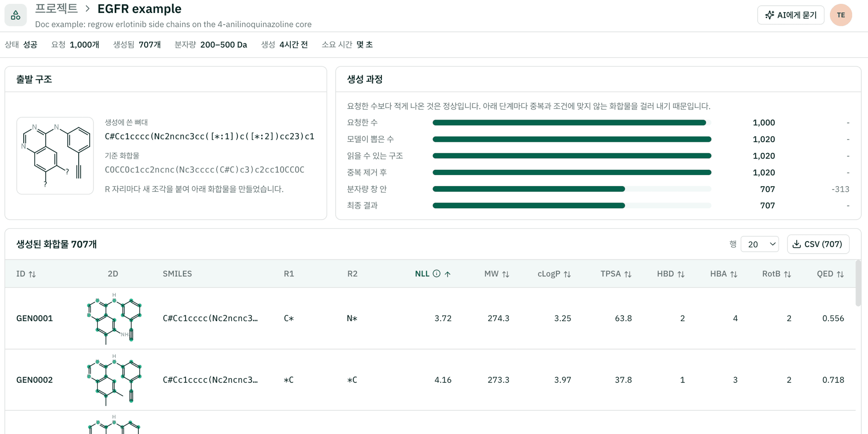Click the 분자량 200–500 Da status value
The height and width of the screenshot is (434, 868).
[223, 45]
